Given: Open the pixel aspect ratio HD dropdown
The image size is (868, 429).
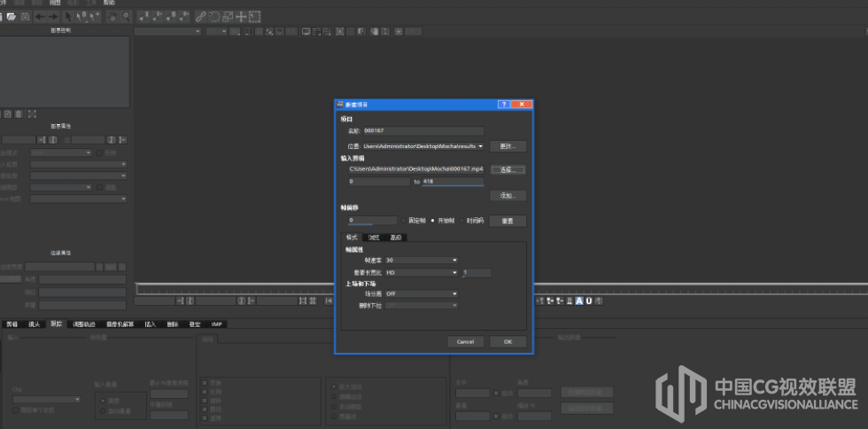Looking at the screenshot, I should 422,273.
